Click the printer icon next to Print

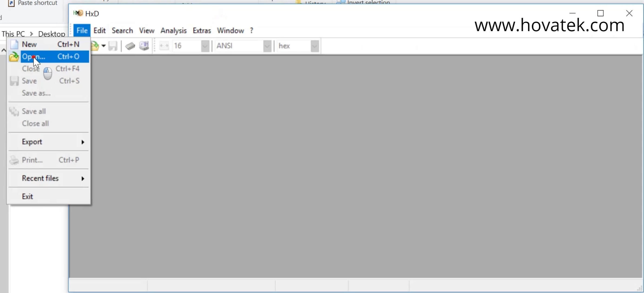[14, 160]
